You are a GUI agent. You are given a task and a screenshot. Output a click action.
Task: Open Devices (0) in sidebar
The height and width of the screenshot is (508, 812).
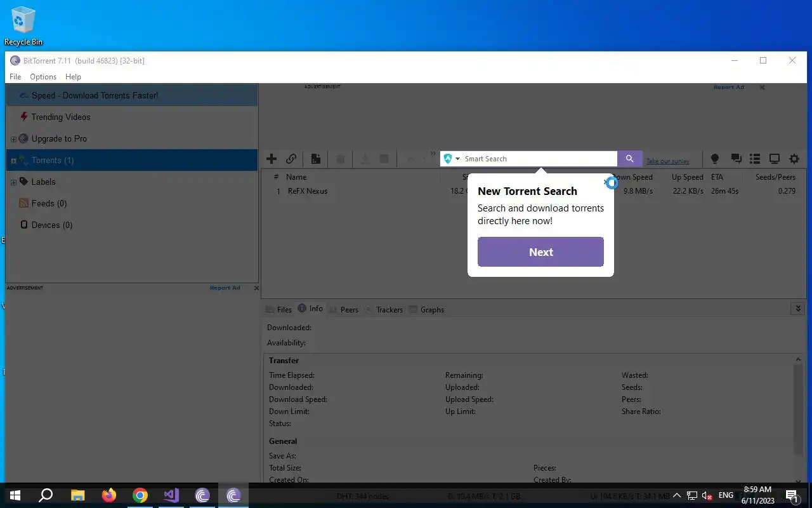(x=52, y=225)
